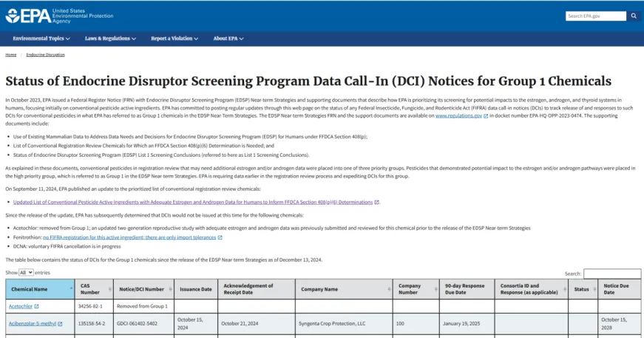Go to the Endocrine Disruption breadcrumb
The height and width of the screenshot is (338, 644).
(x=46, y=55)
